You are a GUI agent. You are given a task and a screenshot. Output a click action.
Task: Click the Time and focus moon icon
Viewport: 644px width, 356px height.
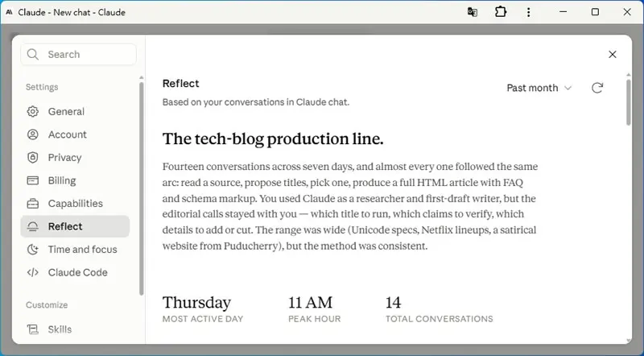coord(32,250)
